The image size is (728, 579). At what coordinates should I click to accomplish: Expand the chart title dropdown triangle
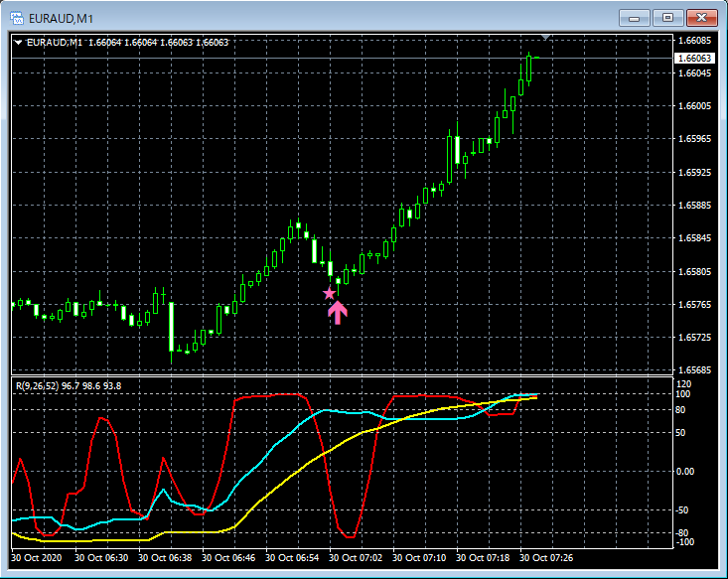point(18,43)
